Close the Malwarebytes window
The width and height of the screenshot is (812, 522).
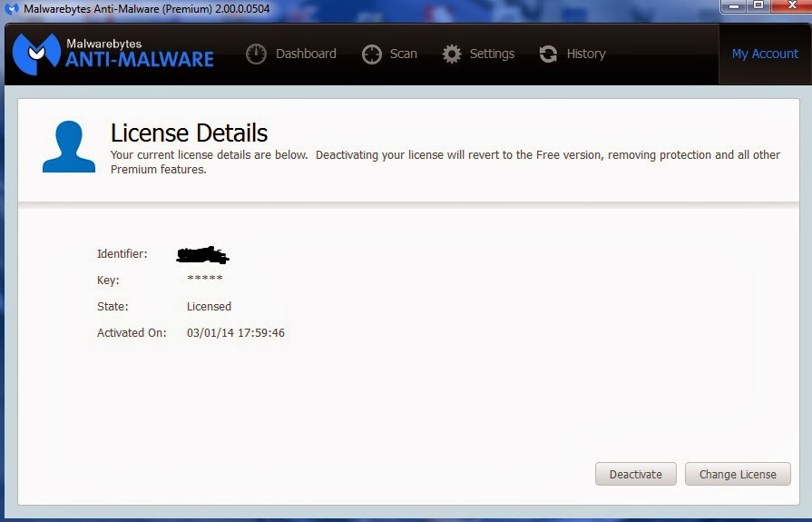point(792,5)
